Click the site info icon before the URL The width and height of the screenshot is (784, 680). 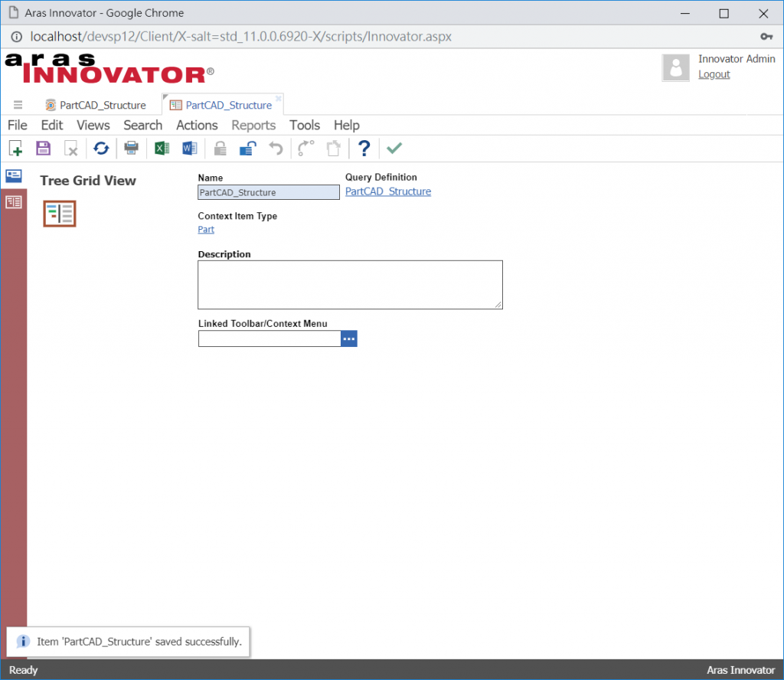(x=17, y=37)
